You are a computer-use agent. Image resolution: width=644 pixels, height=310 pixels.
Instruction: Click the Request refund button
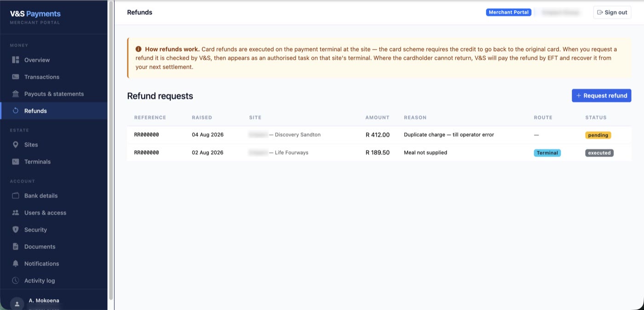601,96
